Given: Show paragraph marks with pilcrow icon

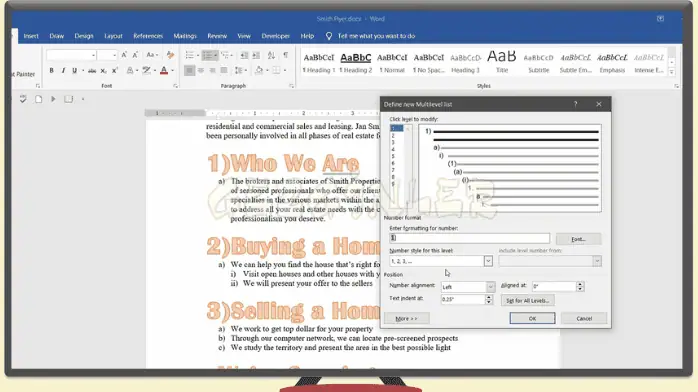Looking at the screenshot, I should click(285, 55).
